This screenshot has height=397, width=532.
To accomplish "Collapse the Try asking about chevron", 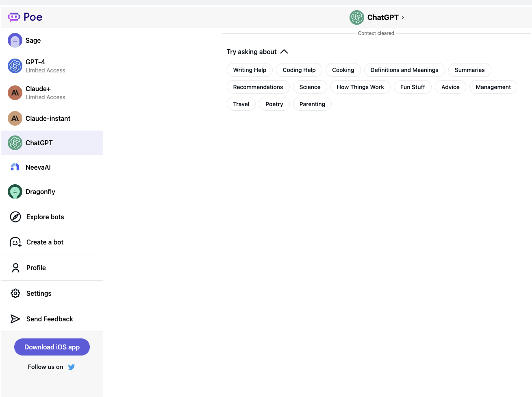I will pos(284,52).
